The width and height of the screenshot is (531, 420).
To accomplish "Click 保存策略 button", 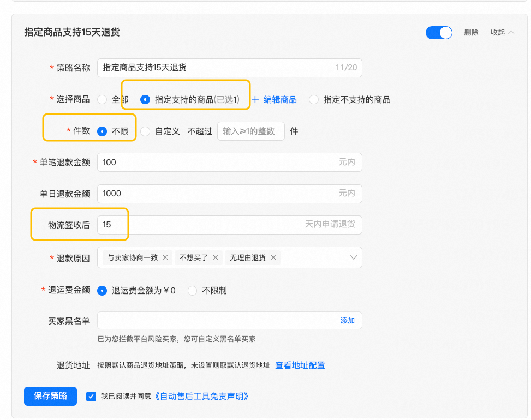I will [50, 396].
